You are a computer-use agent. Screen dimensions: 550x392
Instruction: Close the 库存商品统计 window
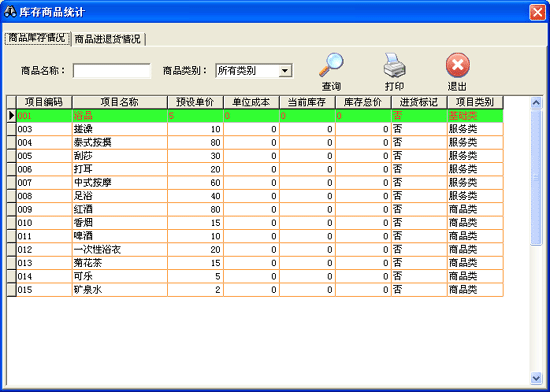[537, 13]
